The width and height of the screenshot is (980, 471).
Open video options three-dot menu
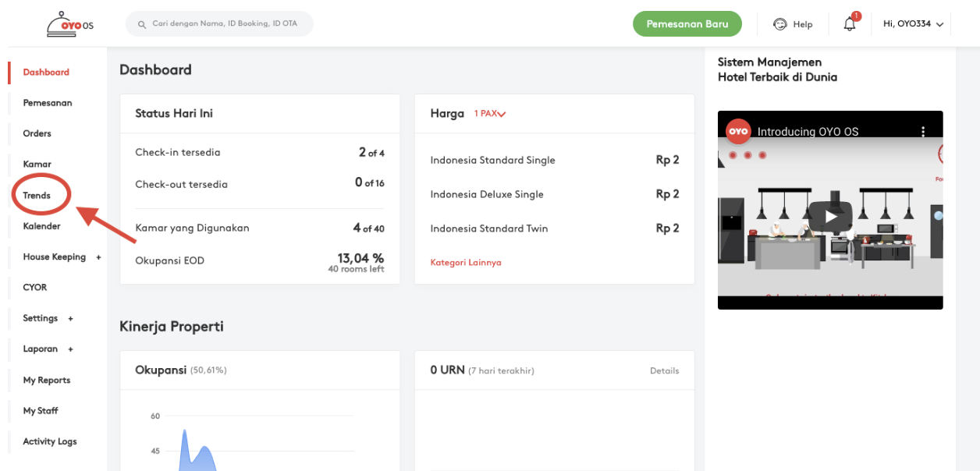pos(923,132)
